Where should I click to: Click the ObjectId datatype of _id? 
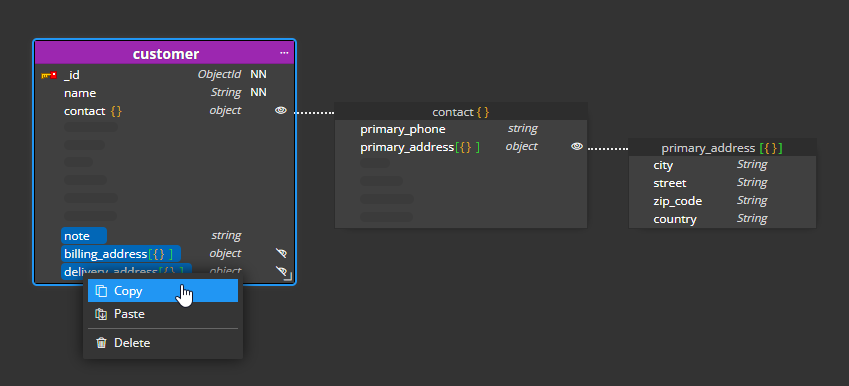coord(219,74)
